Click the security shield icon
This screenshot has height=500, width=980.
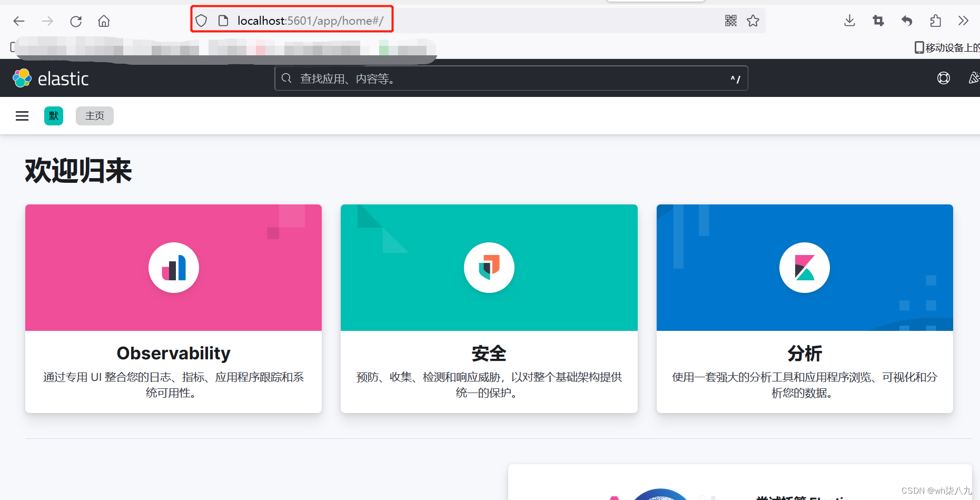pos(489,268)
